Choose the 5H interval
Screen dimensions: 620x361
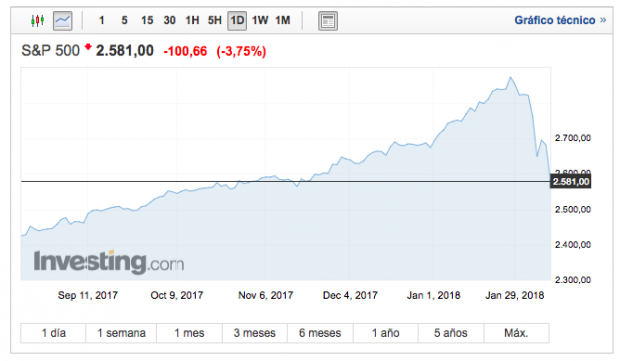pyautogui.click(x=215, y=20)
